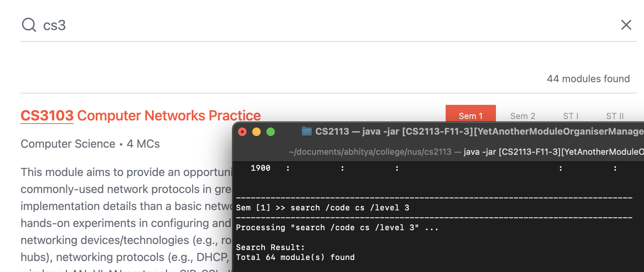Open the CS3103 Computer Networks Practice link
Image resolution: width=644 pixels, height=272 pixels.
point(141,115)
